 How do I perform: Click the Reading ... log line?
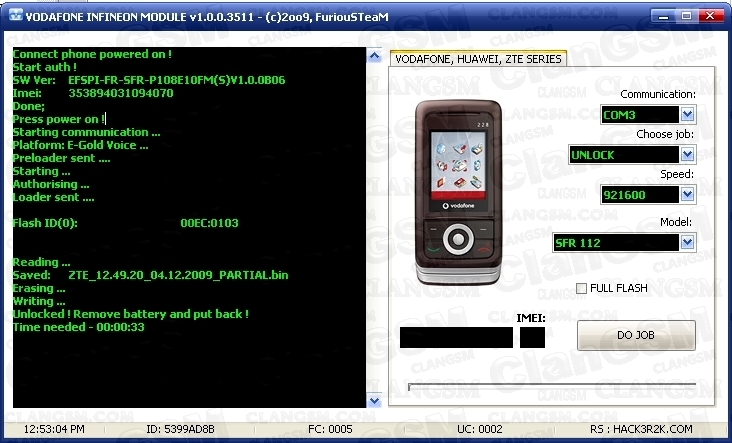pyautogui.click(x=42, y=262)
